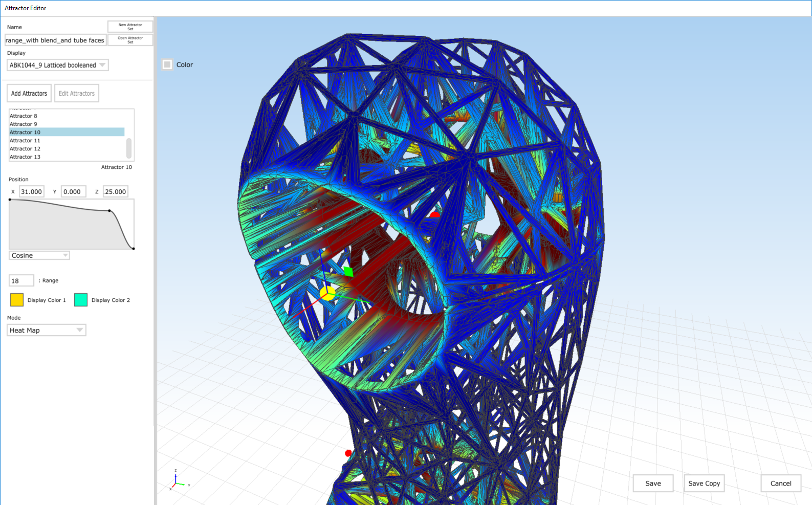Select Attractor 9 in the list
812x505 pixels.
coord(67,124)
